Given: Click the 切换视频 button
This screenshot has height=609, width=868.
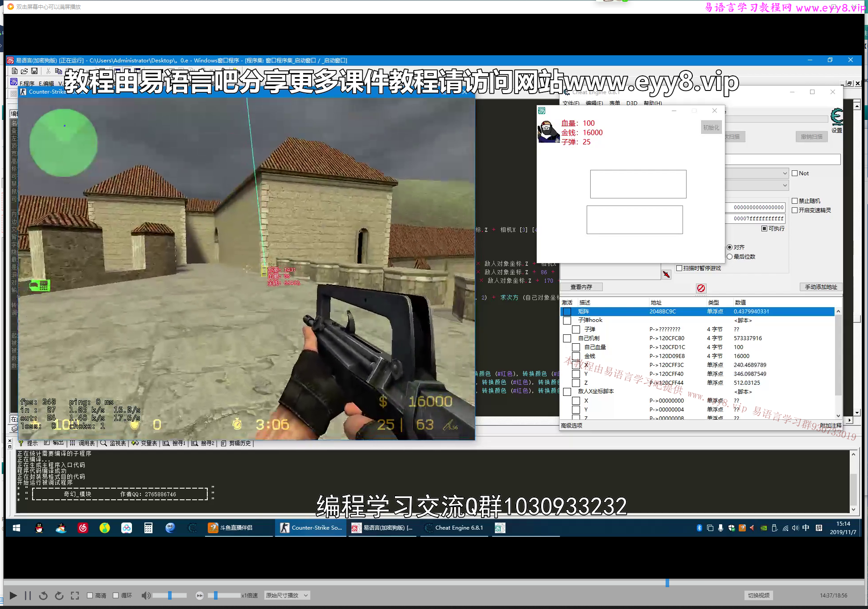Looking at the screenshot, I should coord(758,596).
